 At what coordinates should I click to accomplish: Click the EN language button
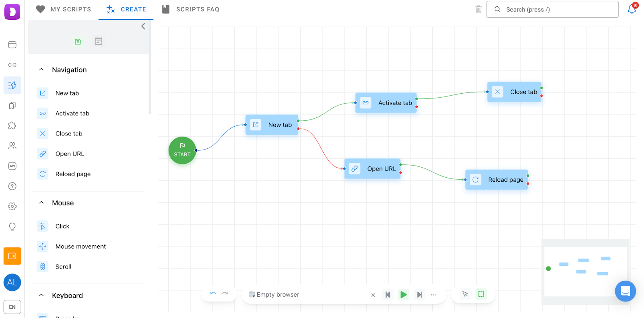(x=12, y=307)
